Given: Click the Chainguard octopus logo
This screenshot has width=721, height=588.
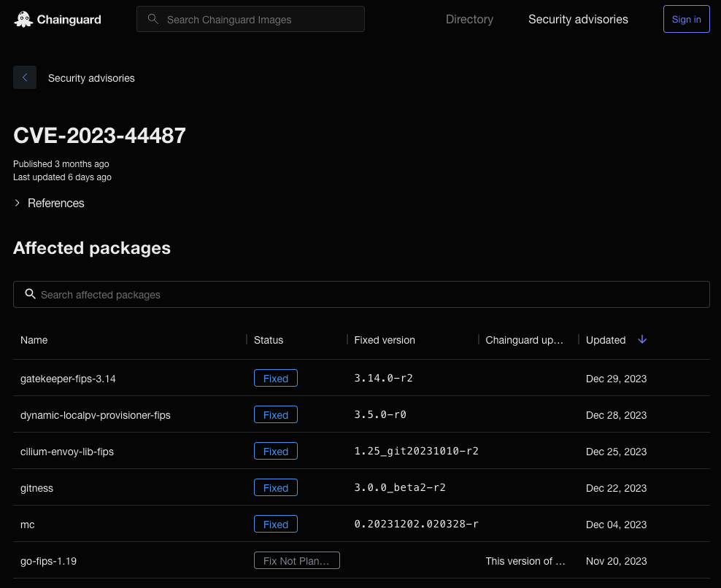Looking at the screenshot, I should pos(22,18).
